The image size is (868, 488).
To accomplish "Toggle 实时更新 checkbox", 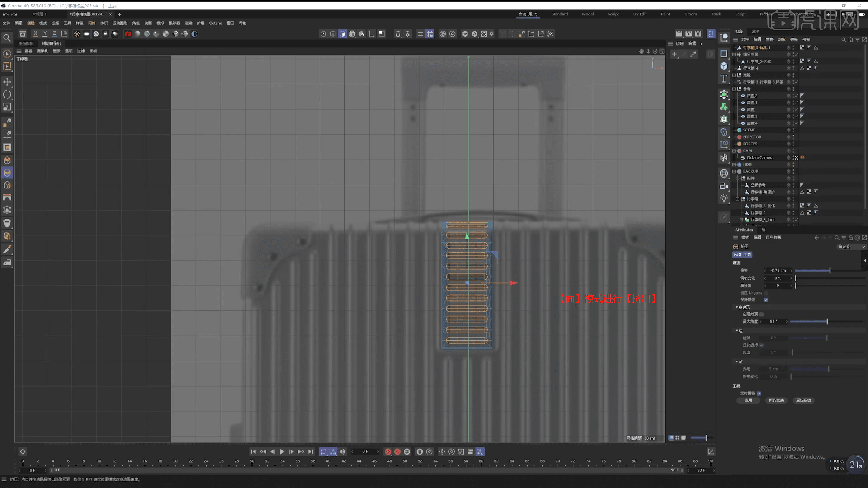I will (759, 394).
